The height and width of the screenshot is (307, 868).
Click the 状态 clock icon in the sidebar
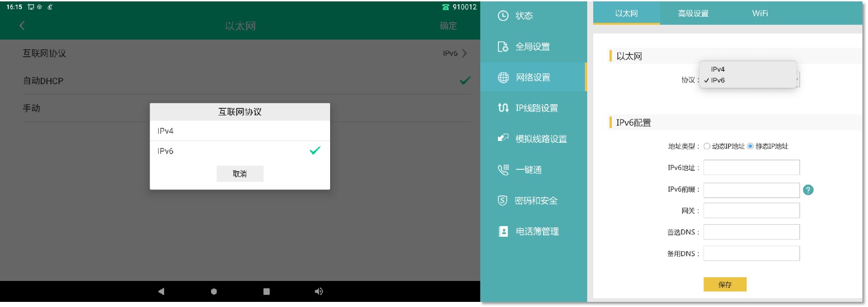click(x=503, y=16)
